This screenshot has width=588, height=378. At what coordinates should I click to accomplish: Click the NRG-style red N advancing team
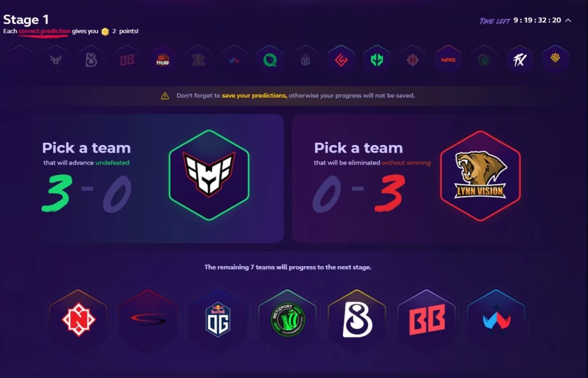click(78, 319)
